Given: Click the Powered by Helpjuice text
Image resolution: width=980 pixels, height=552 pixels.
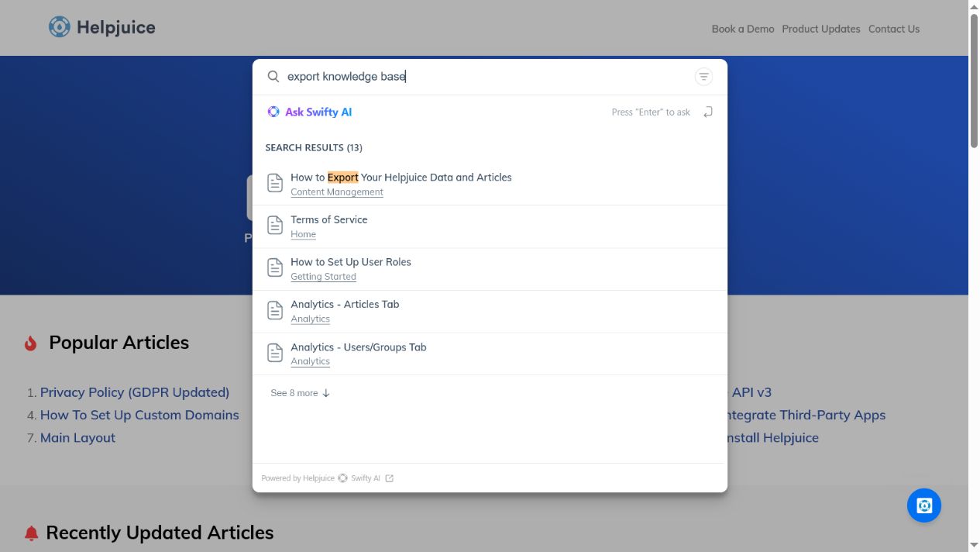Looking at the screenshot, I should tap(297, 478).
